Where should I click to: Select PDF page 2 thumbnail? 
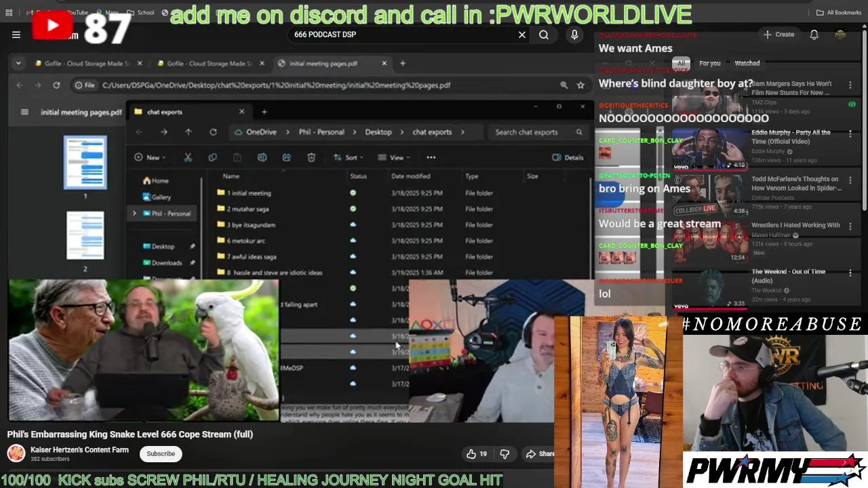(x=85, y=235)
